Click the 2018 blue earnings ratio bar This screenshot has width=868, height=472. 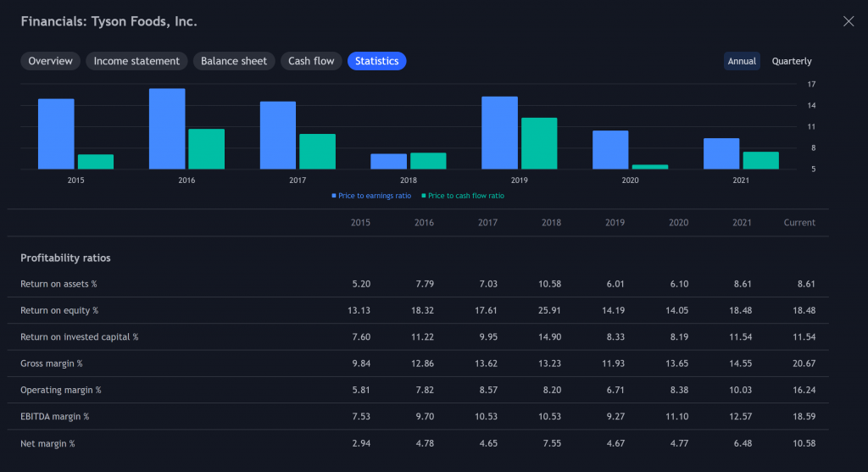click(388, 161)
